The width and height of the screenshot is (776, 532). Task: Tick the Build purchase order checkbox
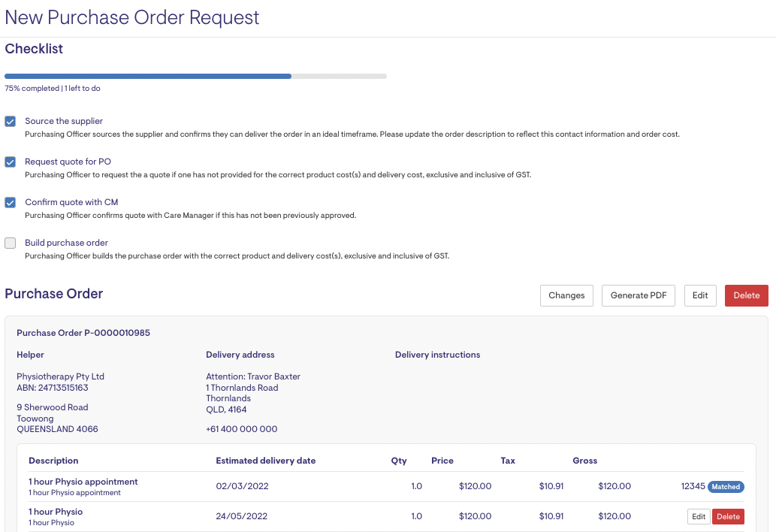(x=11, y=243)
